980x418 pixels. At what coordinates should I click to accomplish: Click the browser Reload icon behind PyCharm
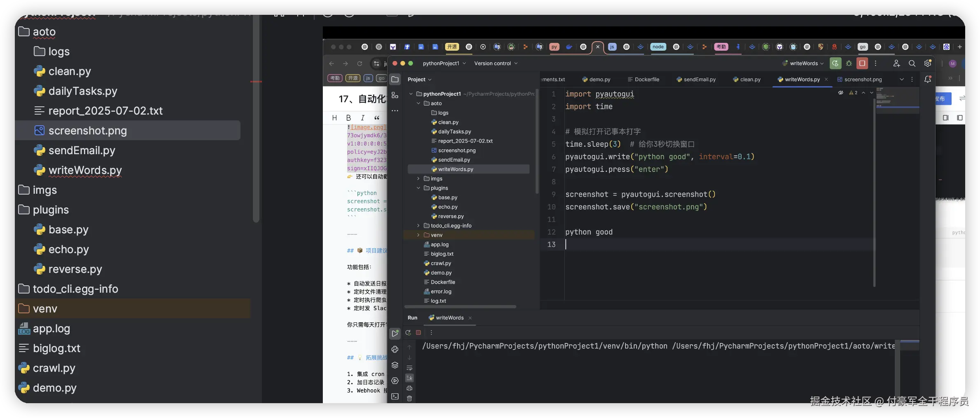click(359, 63)
